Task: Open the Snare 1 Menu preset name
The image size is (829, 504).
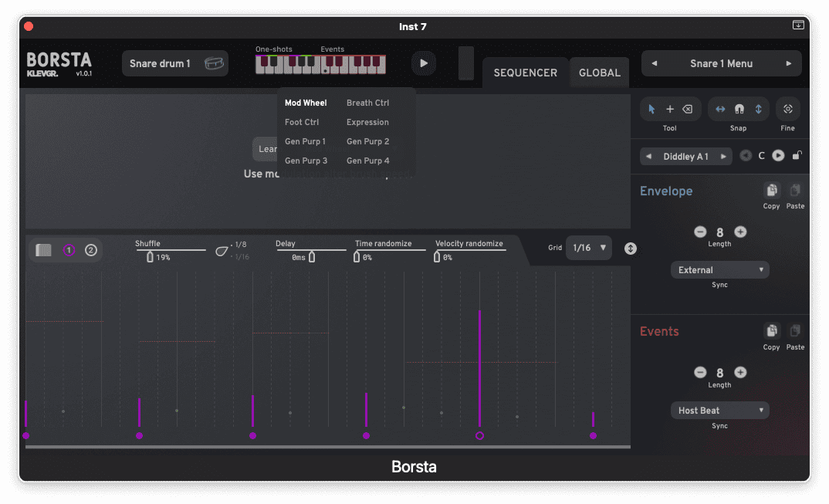Action: [x=721, y=63]
